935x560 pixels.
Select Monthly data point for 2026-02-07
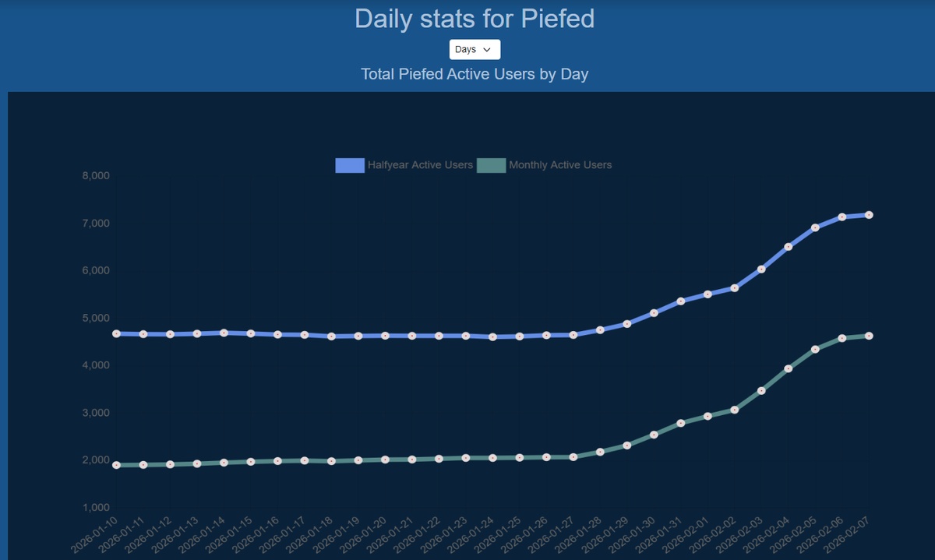869,336
